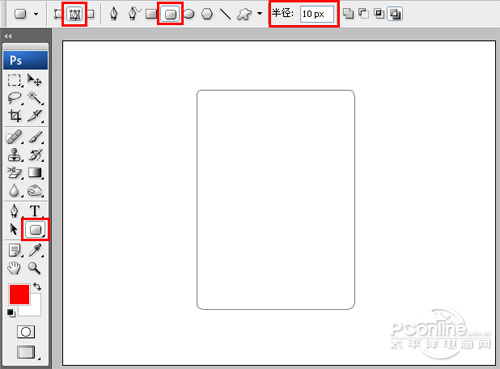Change the screen mode button
Viewport: 500px width, 369px height.
26,352
